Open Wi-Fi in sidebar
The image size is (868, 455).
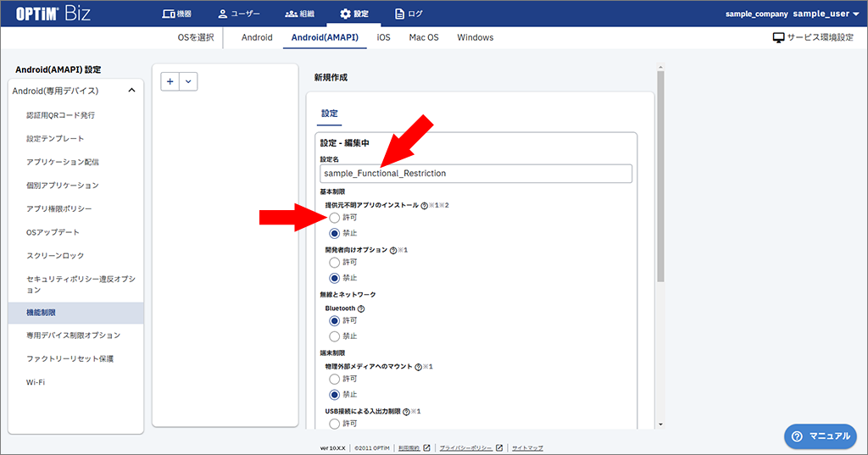tap(36, 382)
